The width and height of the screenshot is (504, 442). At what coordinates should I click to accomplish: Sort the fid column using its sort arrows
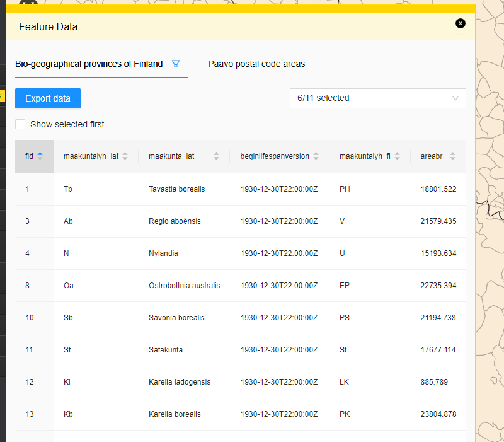(42, 156)
